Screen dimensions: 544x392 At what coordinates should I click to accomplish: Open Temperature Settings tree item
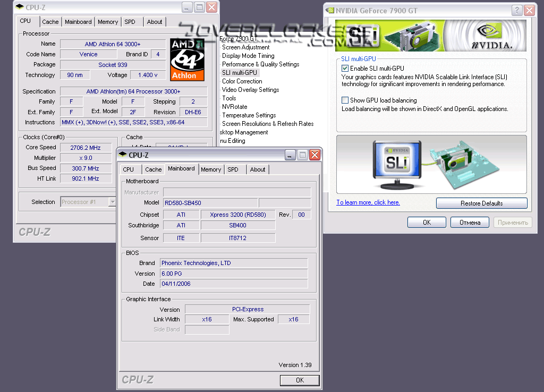(x=249, y=115)
